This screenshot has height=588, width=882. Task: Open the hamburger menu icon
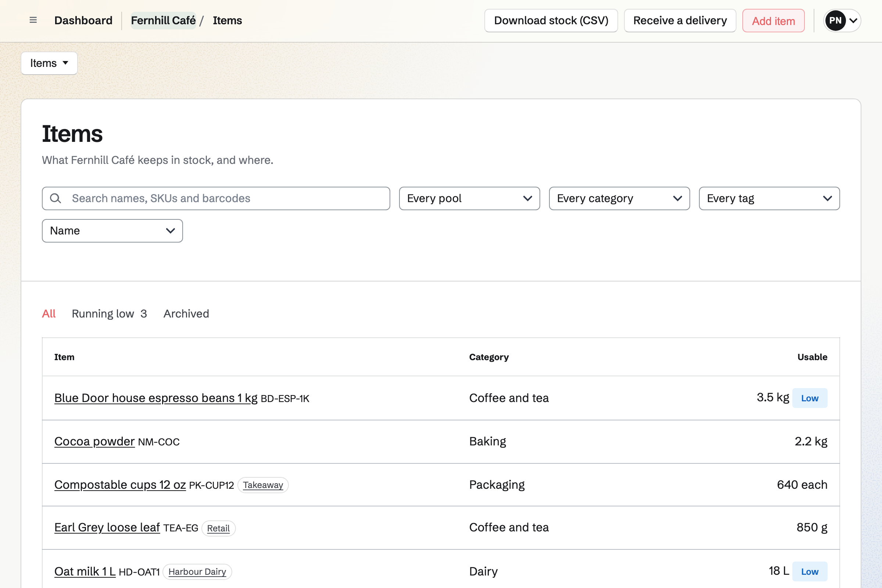point(33,20)
